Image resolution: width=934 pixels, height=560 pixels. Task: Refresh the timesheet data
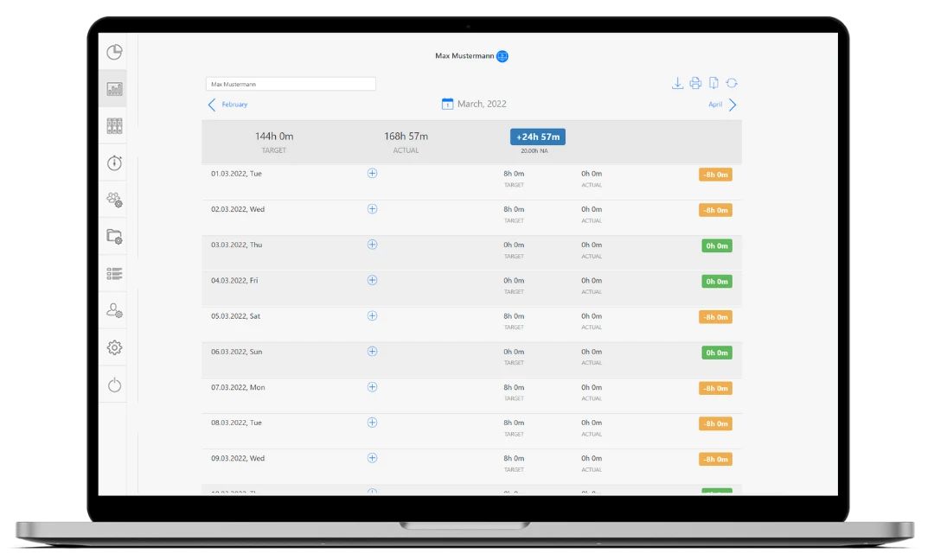pos(732,82)
